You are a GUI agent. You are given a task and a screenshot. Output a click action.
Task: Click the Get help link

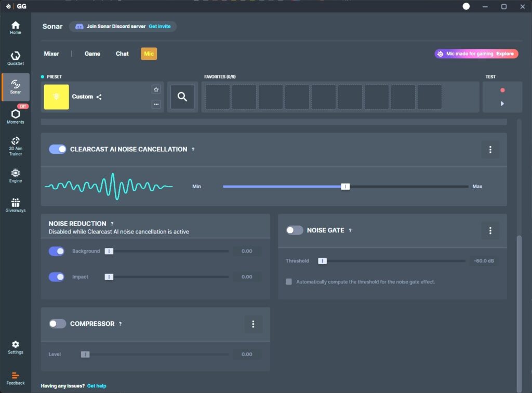pos(97,386)
